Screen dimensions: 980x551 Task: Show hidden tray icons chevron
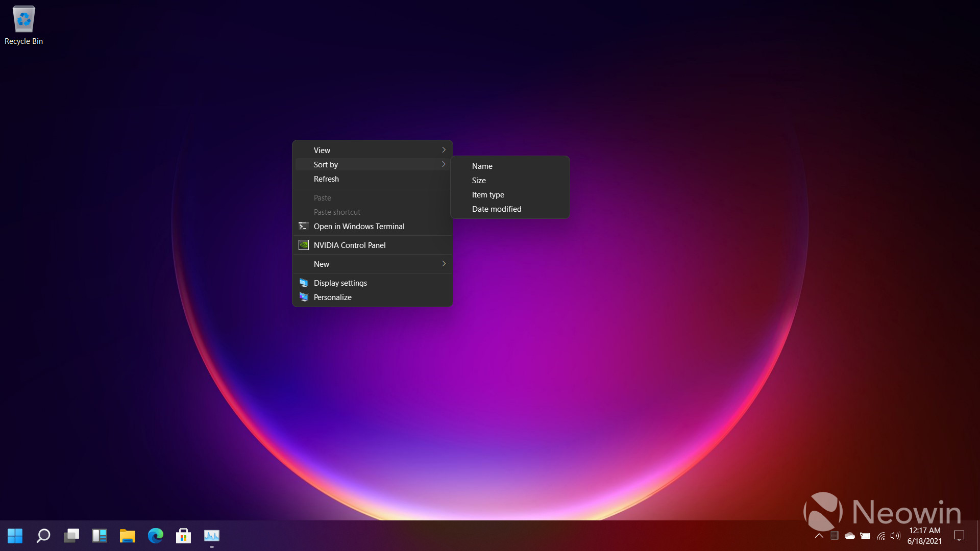pos(819,536)
